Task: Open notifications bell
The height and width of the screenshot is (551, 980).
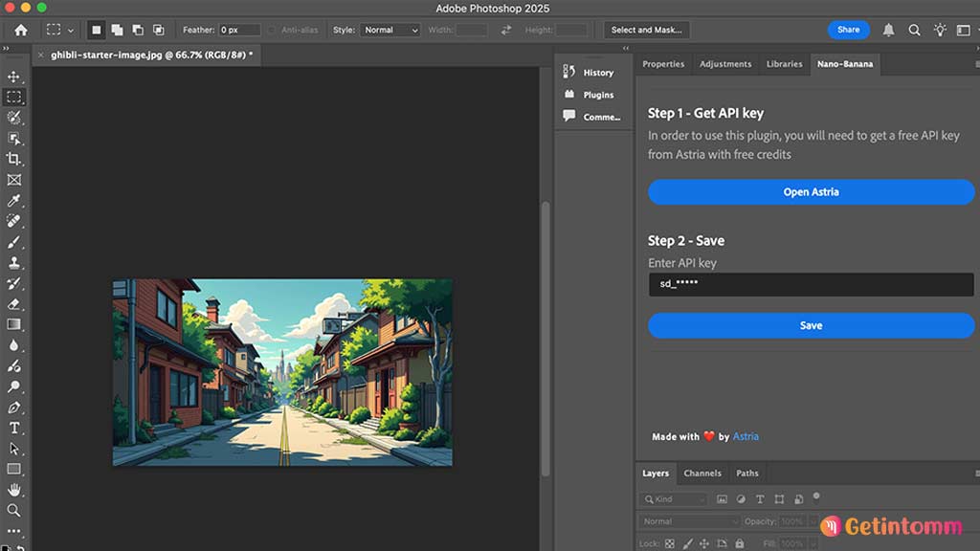Action: [888, 30]
